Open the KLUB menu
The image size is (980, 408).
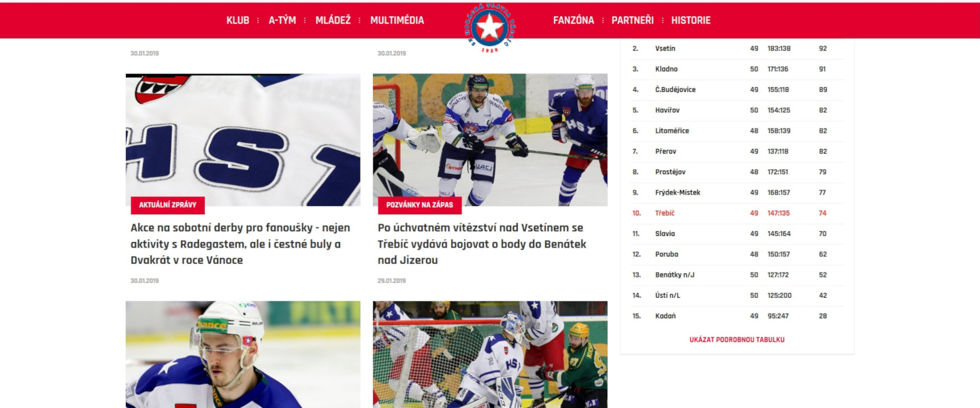pyautogui.click(x=238, y=20)
